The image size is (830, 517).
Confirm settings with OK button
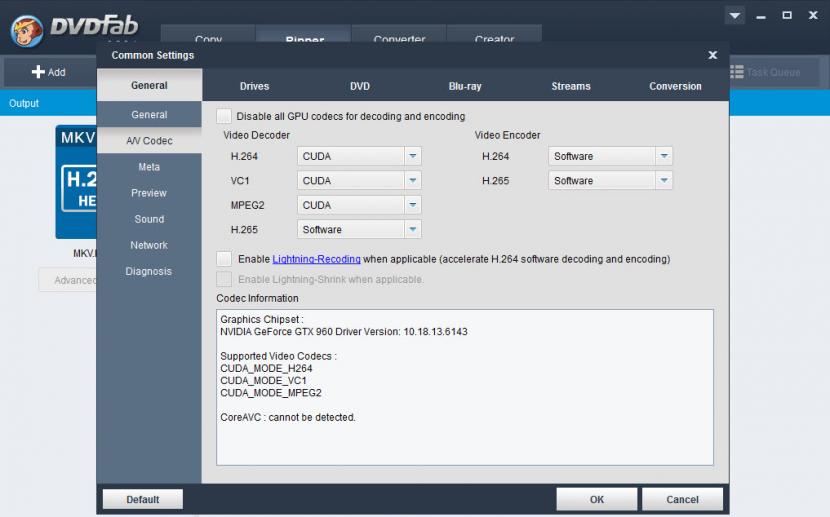[x=597, y=499]
